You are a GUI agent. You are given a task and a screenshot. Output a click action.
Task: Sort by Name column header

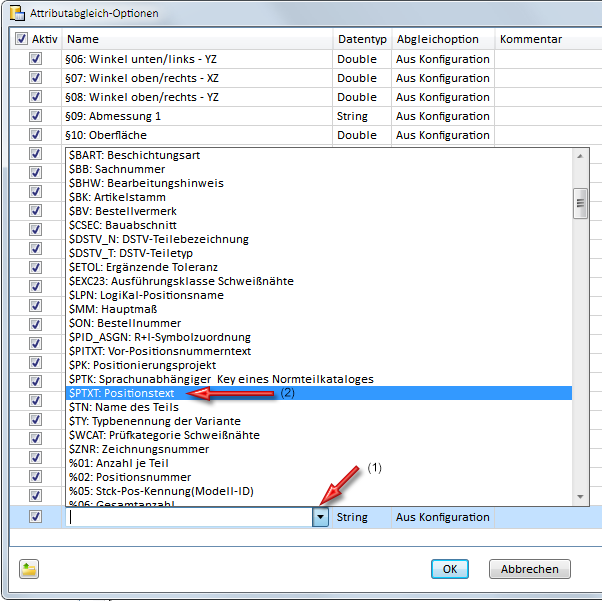197,39
